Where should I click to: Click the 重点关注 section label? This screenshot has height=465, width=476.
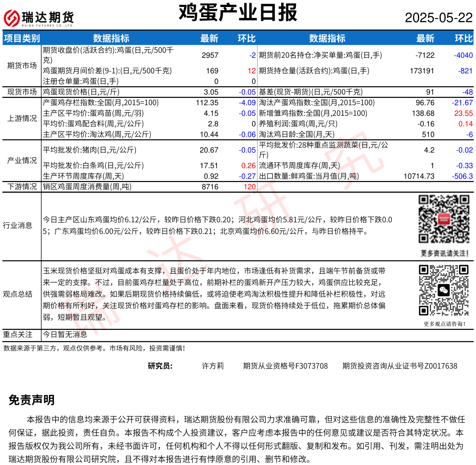tap(18, 335)
